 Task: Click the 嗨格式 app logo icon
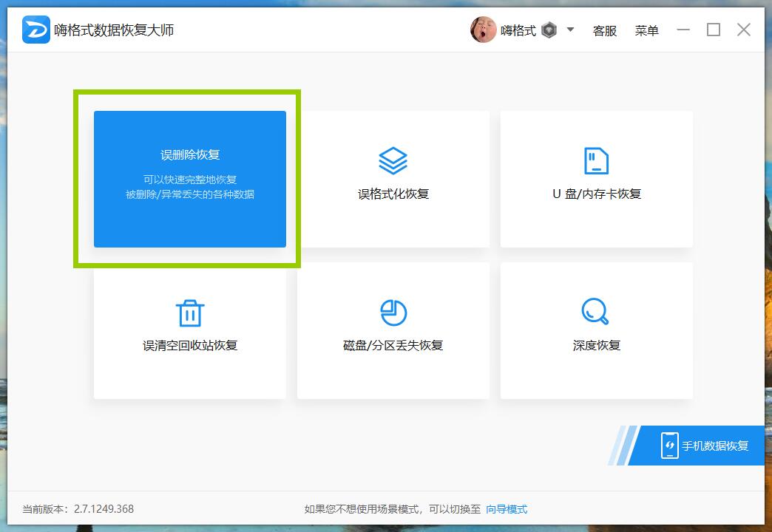pyautogui.click(x=36, y=30)
